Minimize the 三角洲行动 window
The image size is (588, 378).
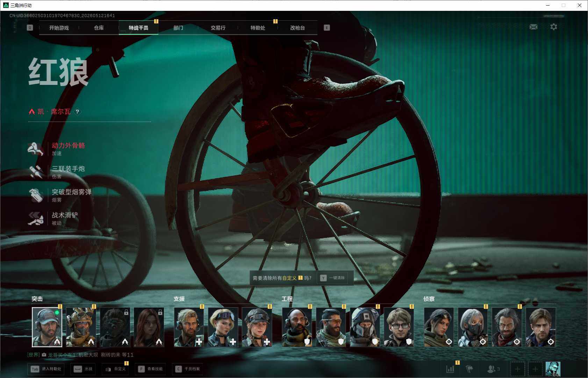point(548,5)
